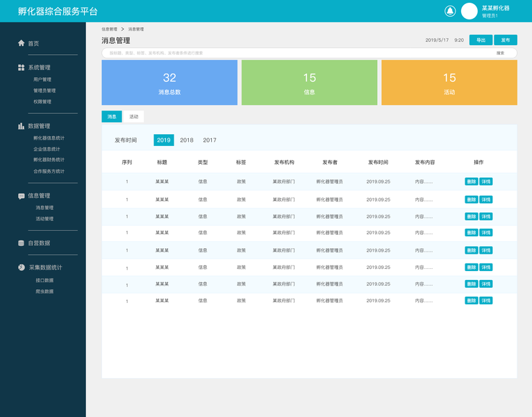532x417 pixels.
Task: Click the user avatar circle
Action: pos(469,11)
